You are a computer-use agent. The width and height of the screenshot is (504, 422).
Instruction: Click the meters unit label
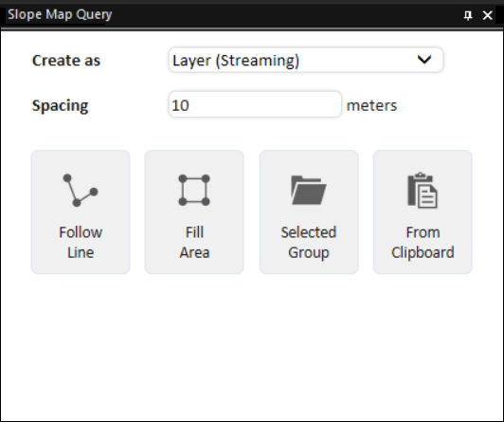pos(372,105)
